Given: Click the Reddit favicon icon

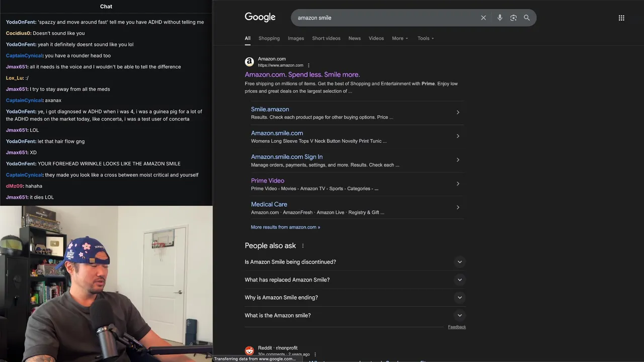Looking at the screenshot, I should pyautogui.click(x=250, y=350).
